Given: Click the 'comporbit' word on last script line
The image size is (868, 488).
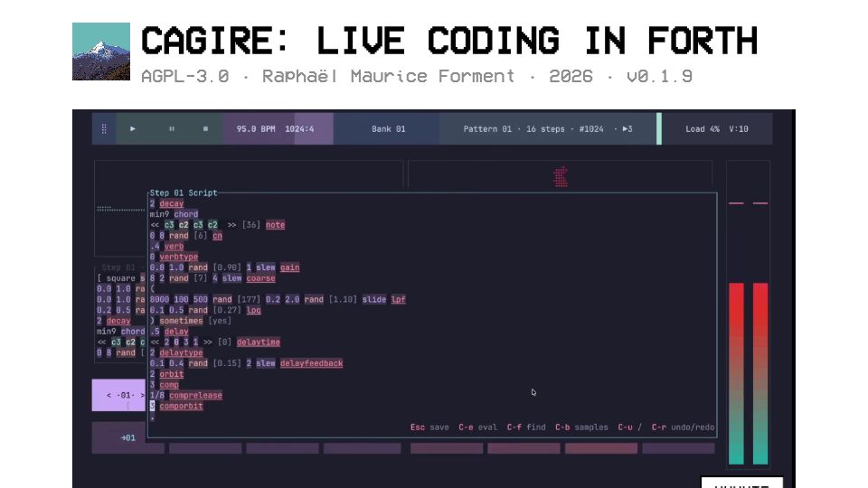Looking at the screenshot, I should coord(181,406).
